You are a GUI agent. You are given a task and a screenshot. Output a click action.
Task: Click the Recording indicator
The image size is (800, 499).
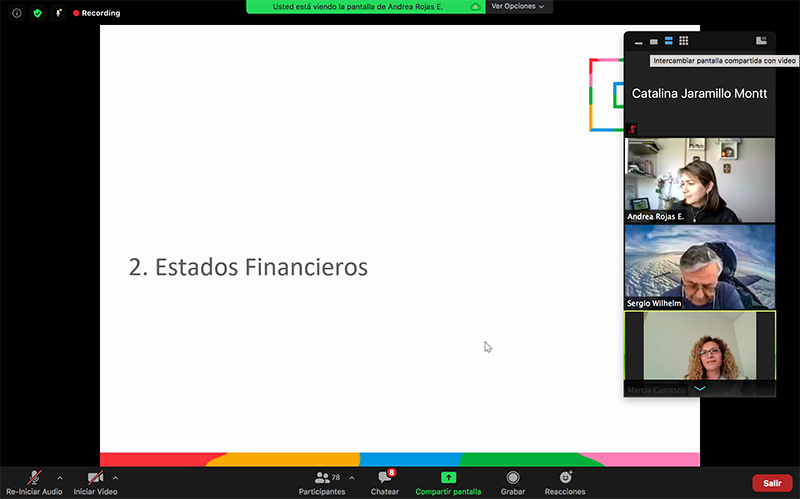(96, 13)
